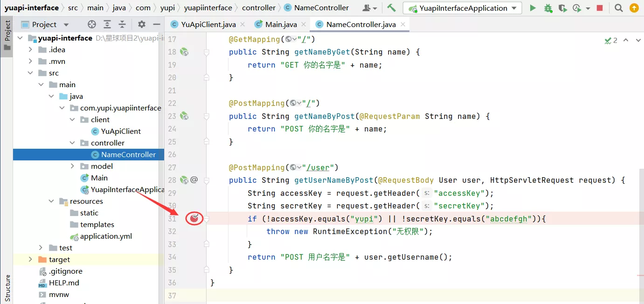Collapse all nodes in the Project panel

pos(122,24)
